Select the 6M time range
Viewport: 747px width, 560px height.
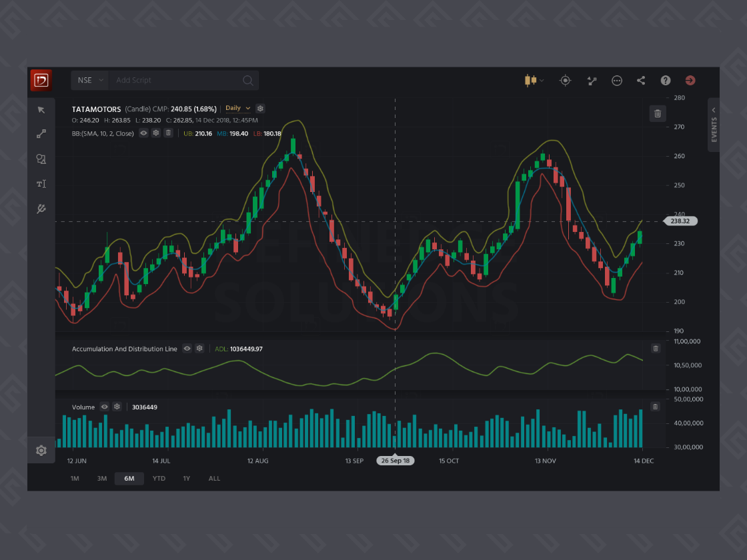click(129, 478)
